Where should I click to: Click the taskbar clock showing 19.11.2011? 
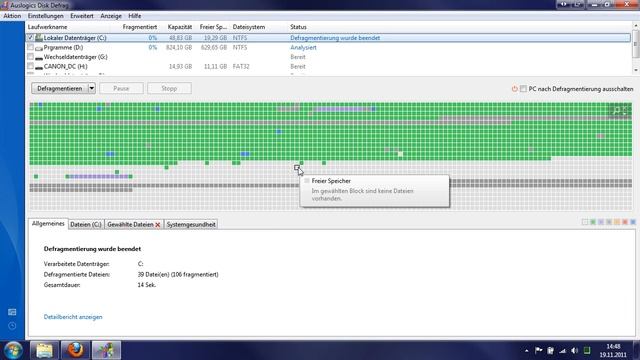613,351
